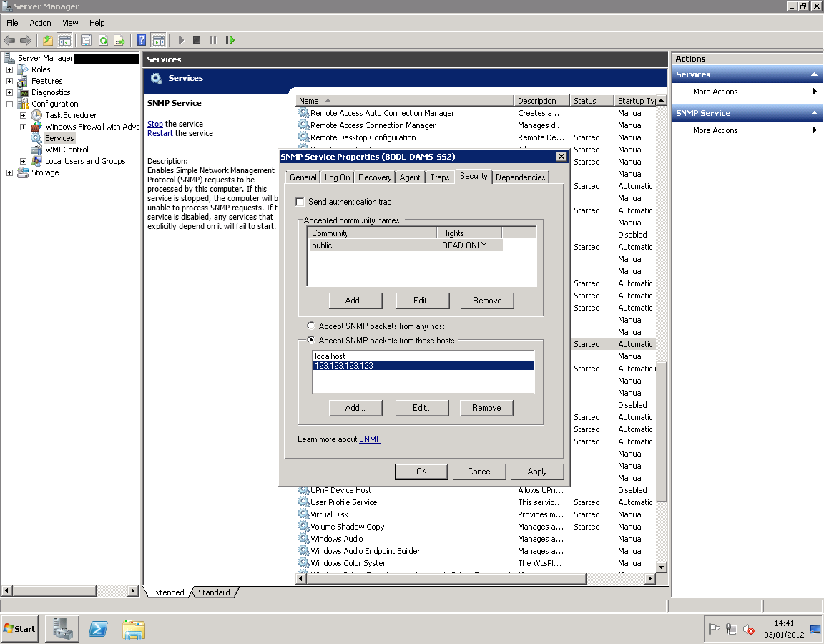The image size is (824, 644).
Task: Click Action Center flag in system tray
Action: pos(714,628)
